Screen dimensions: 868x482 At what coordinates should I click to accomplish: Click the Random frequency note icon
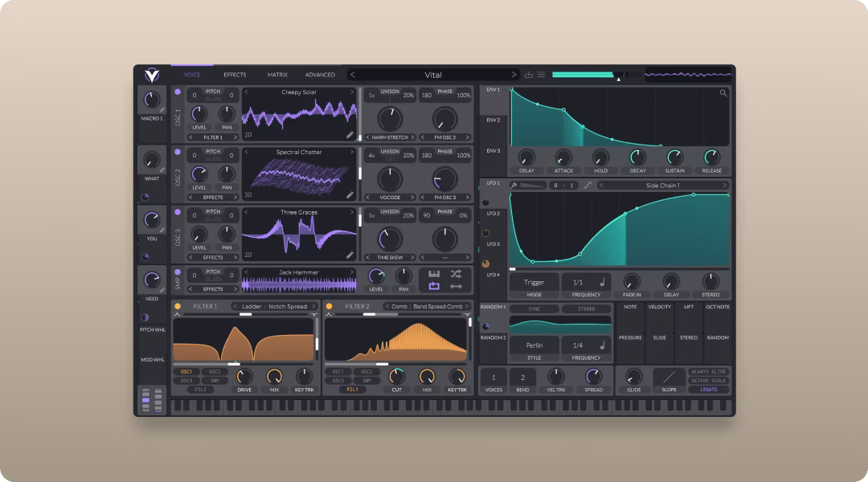click(x=602, y=345)
